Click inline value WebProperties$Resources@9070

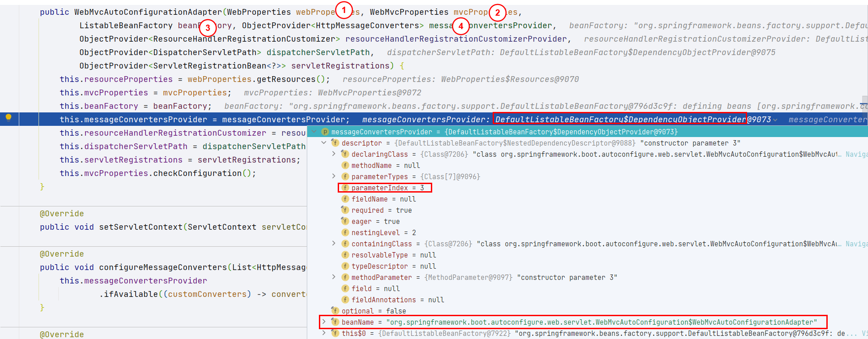point(510,79)
